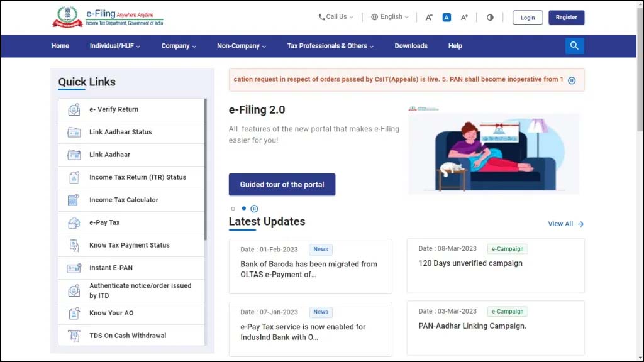Viewport: 644px width, 362px height.
Task: Increase font size with A+ icon
Action: [x=464, y=18]
